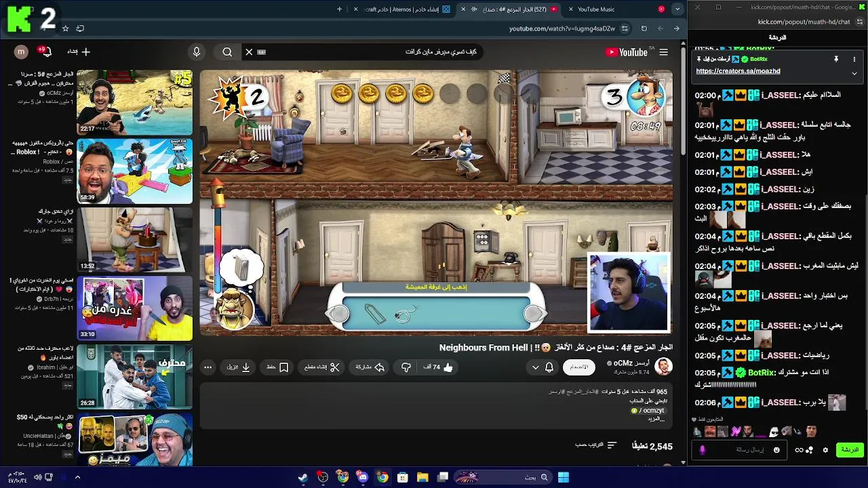Open pinned message three-dot options in chat
Screen dimensions: 868x488
pyautogui.click(x=854, y=59)
